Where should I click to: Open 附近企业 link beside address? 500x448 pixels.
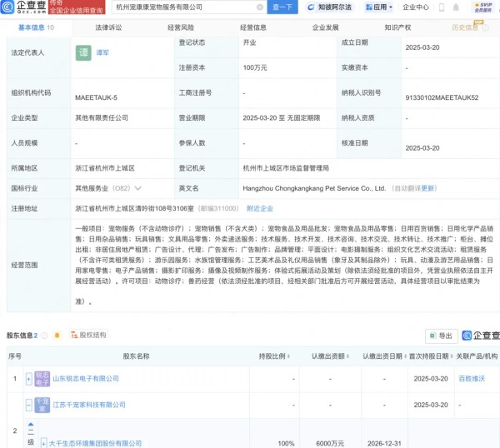(259, 208)
